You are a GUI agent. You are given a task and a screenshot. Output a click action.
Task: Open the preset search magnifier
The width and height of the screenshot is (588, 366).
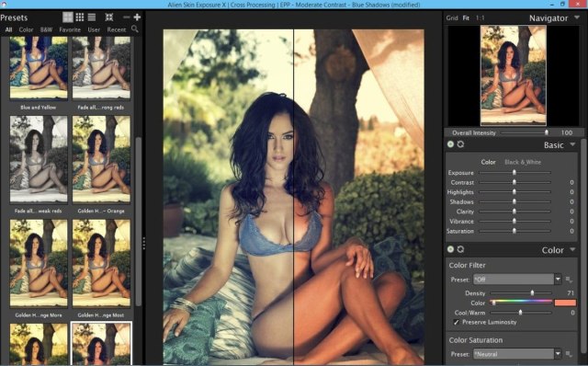coord(135,29)
